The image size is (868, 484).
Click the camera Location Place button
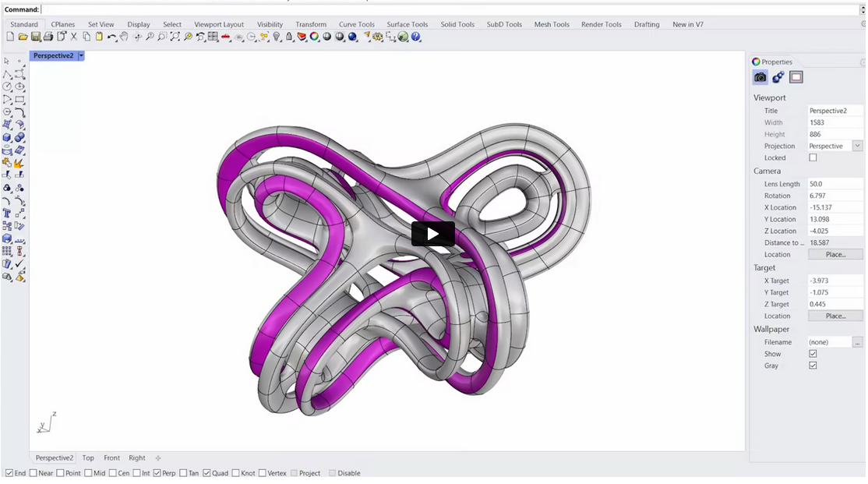point(834,254)
